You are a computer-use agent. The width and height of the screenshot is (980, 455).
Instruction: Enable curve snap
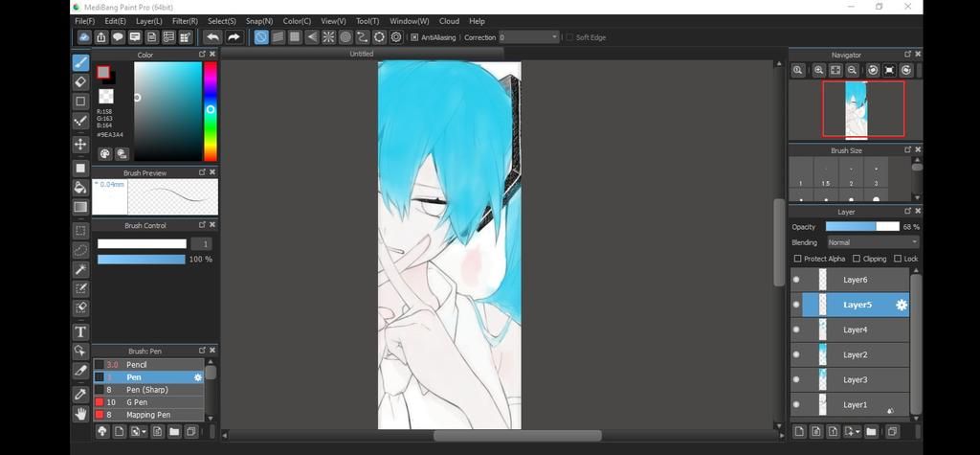point(363,37)
